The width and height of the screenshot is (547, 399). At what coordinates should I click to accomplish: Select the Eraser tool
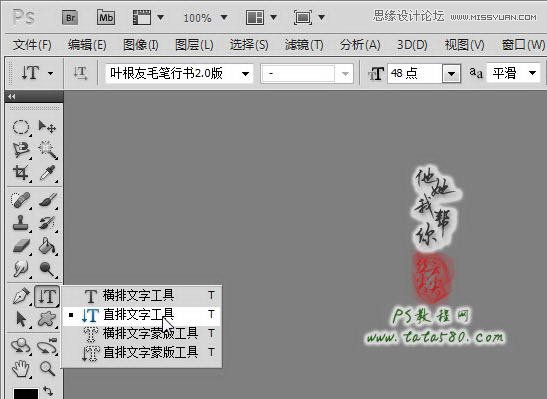pos(21,246)
